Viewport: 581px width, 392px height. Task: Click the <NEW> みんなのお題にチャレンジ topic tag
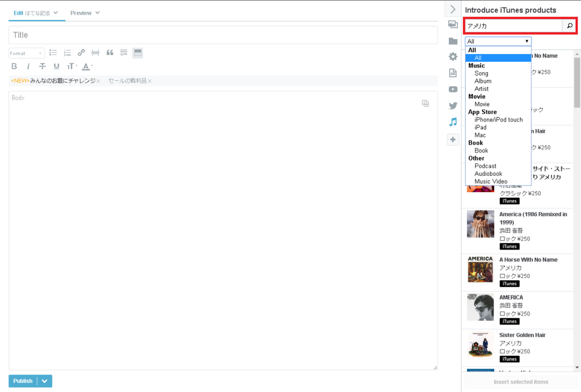point(53,81)
